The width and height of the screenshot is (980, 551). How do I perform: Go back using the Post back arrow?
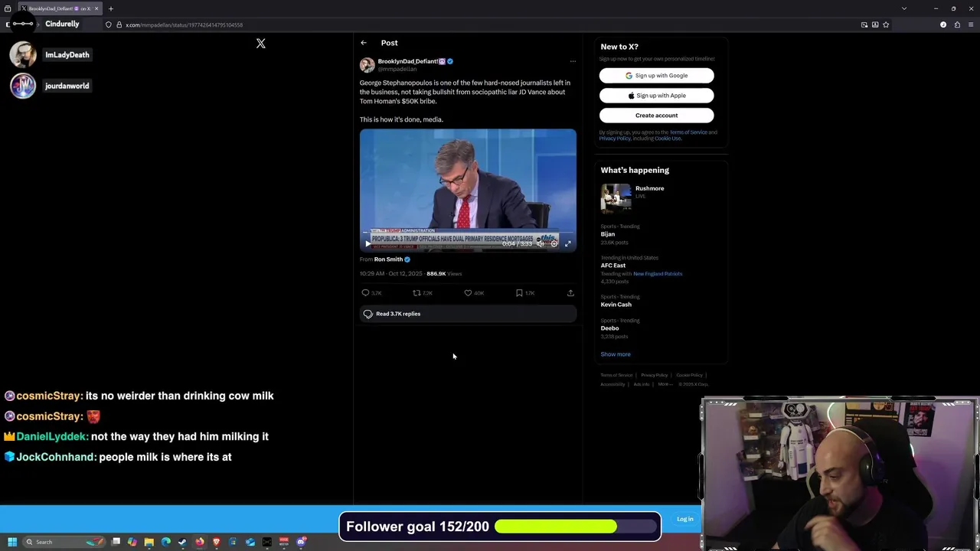click(364, 43)
